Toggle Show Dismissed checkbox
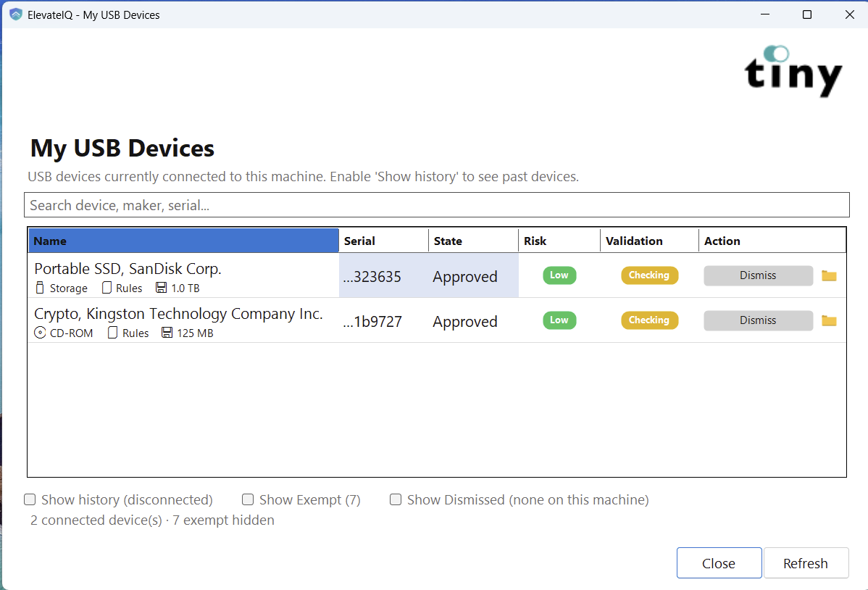Image resolution: width=868 pixels, height=590 pixels. coord(396,499)
